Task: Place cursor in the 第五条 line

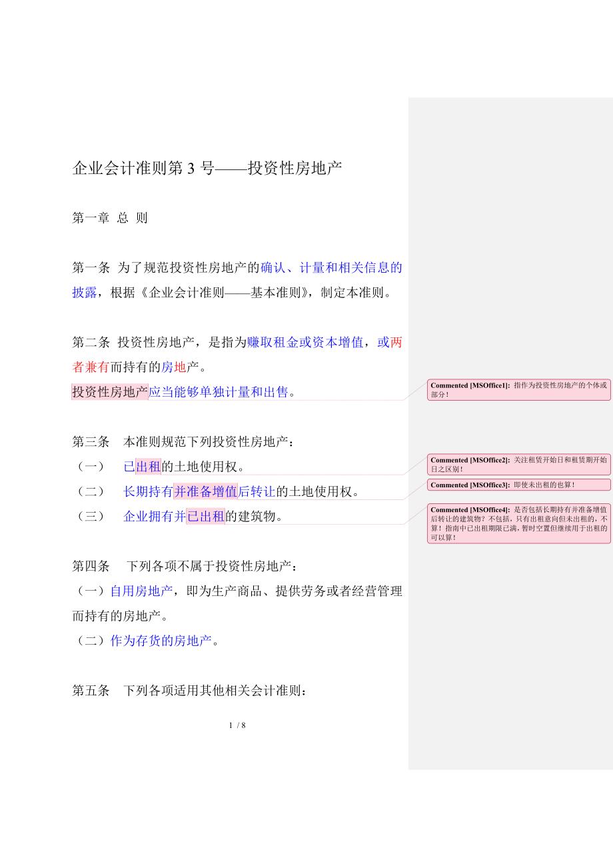Action: coord(189,691)
